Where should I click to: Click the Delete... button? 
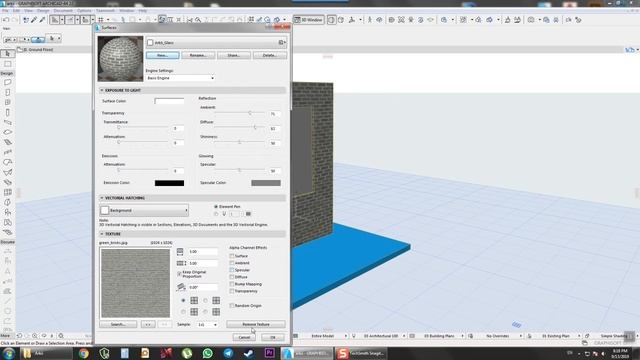[269, 55]
